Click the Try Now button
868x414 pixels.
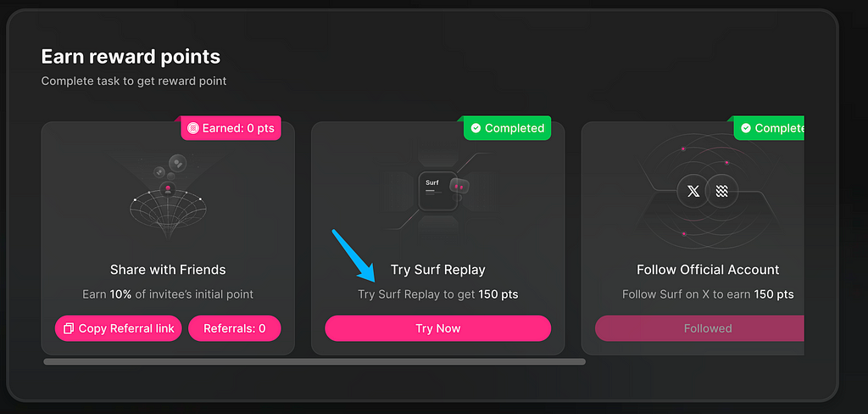(438, 328)
